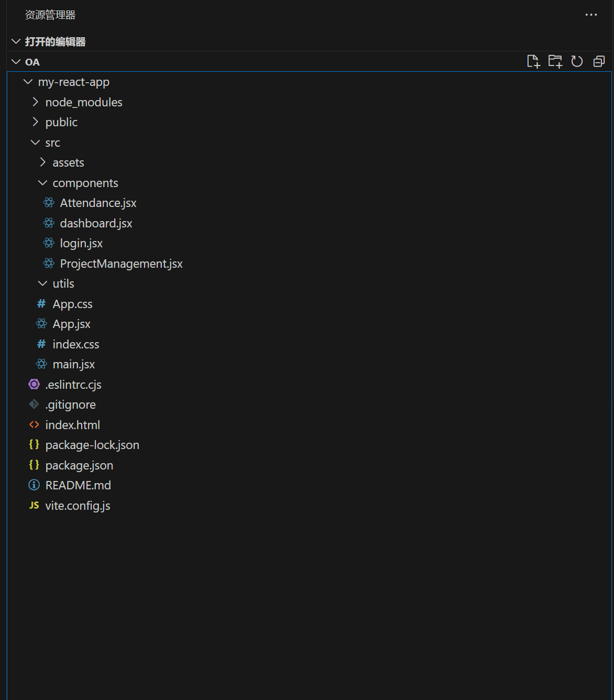This screenshot has width=614, height=700.
Task: Click the New File icon
Action: coord(533,62)
